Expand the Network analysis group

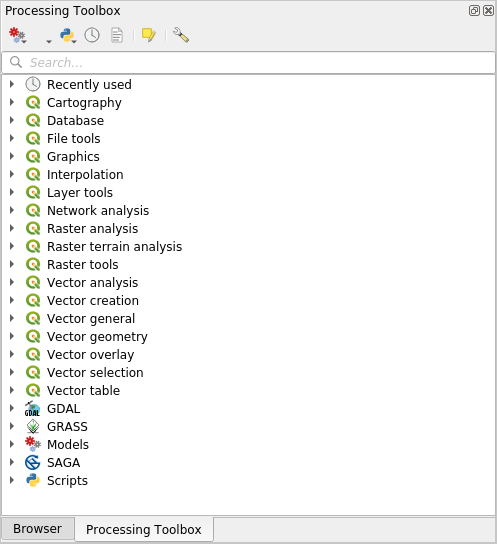point(12,210)
